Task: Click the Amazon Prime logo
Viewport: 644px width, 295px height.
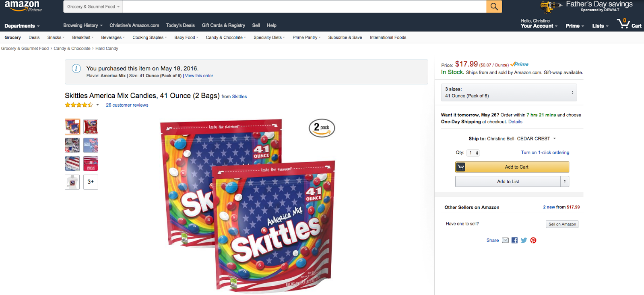Action: click(x=23, y=6)
